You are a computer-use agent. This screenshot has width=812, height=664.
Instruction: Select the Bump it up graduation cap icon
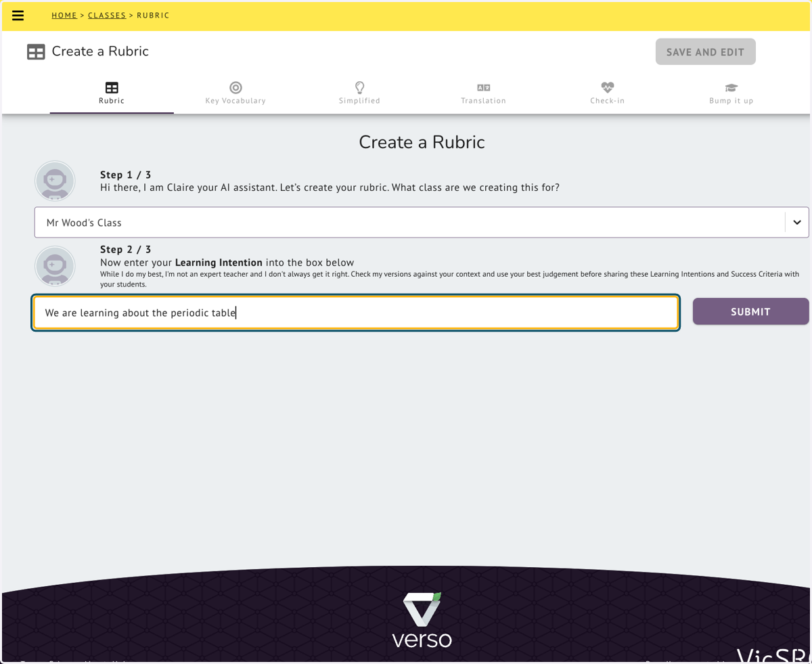click(x=731, y=88)
